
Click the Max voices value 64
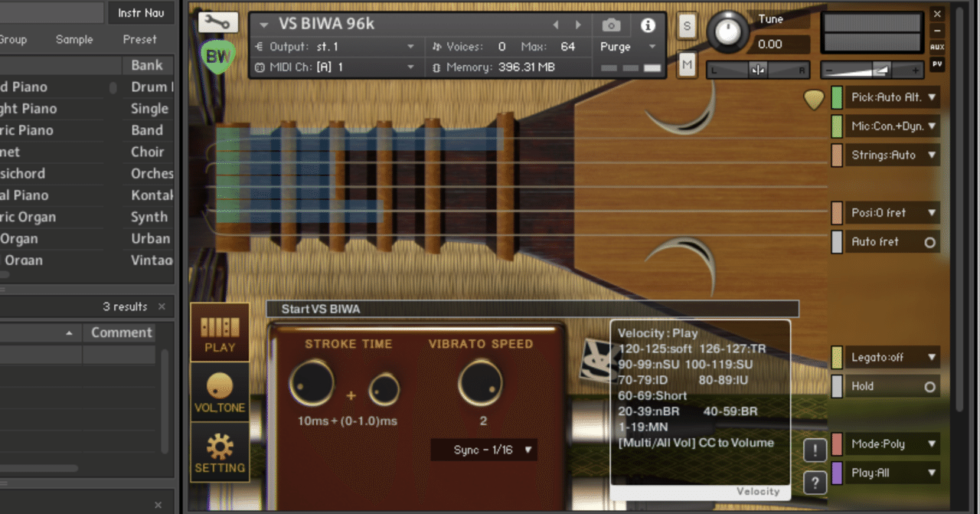click(567, 47)
